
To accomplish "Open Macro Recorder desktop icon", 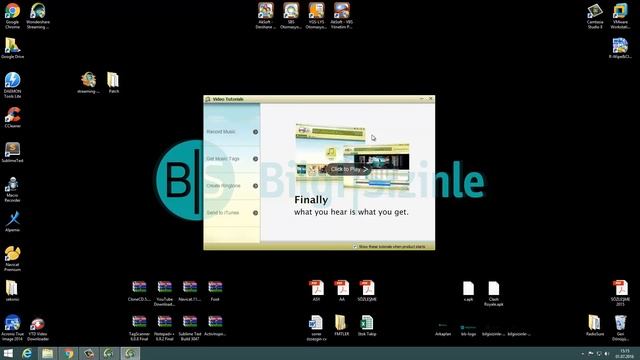I will click(12, 189).
